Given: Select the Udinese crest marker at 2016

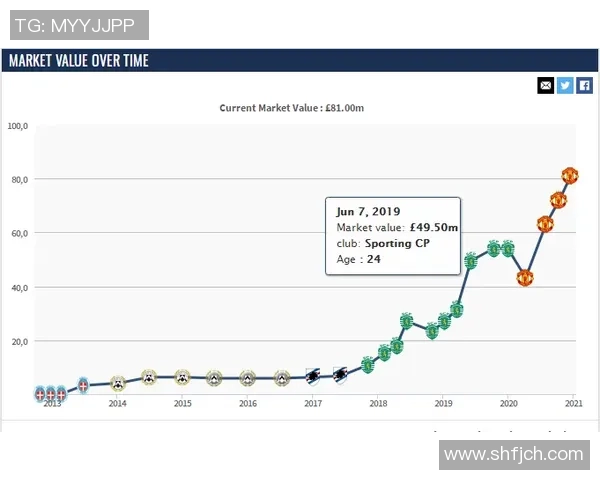Looking at the screenshot, I should pos(248,378).
